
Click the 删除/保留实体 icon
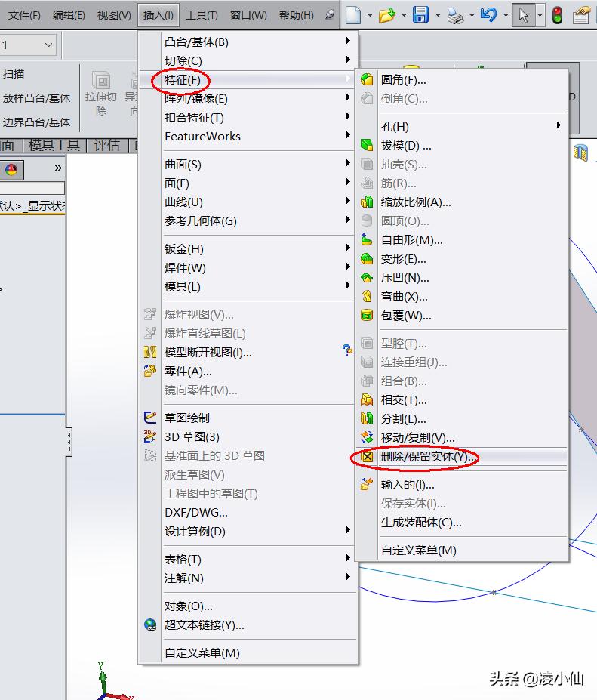367,456
